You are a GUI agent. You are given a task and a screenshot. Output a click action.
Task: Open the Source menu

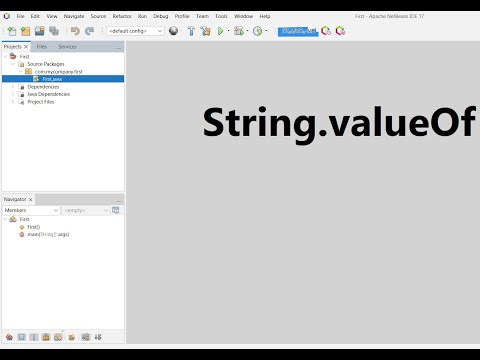point(98,16)
